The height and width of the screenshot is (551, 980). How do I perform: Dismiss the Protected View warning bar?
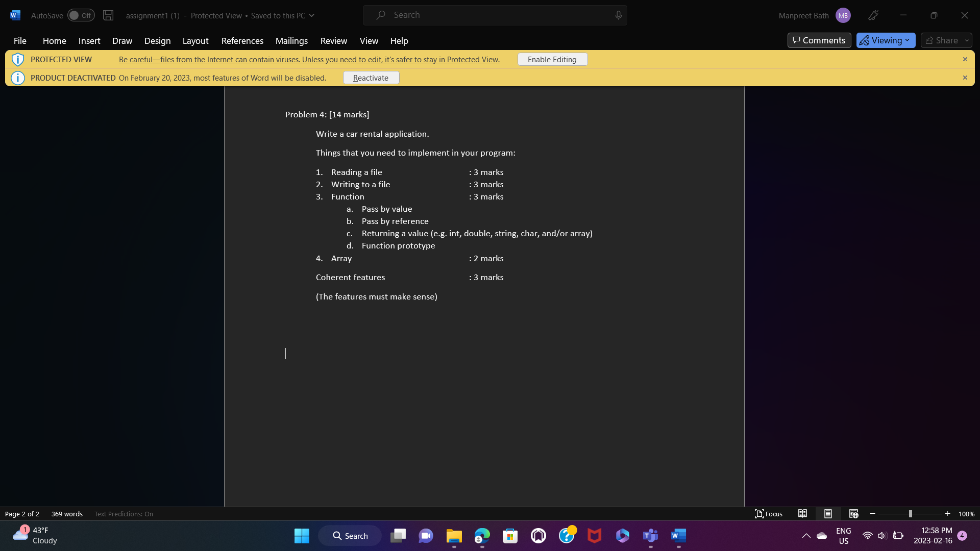coord(965,59)
